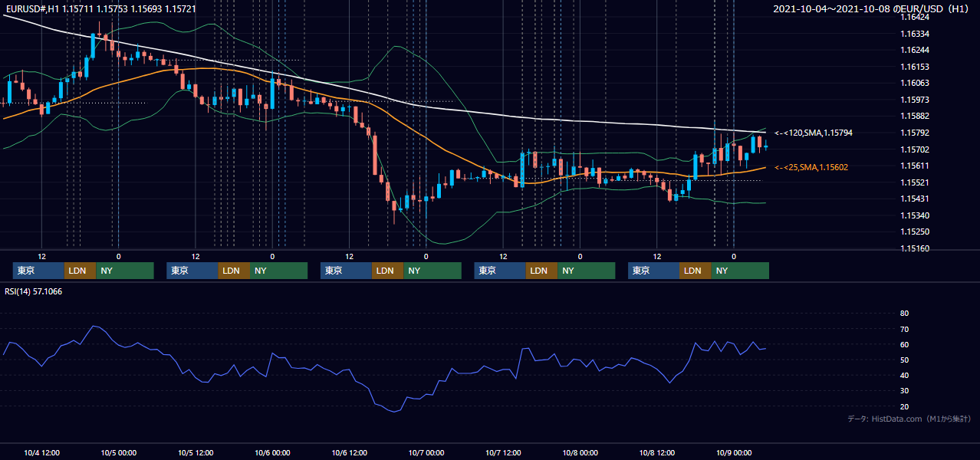Click the 東京 session block for 10/4
This screenshot has width=980, height=460.
[38, 271]
